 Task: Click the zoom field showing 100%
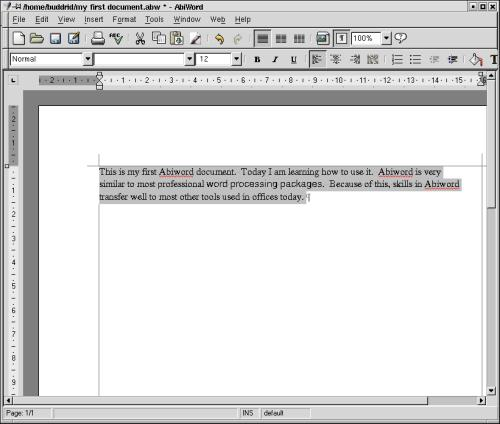pos(366,39)
